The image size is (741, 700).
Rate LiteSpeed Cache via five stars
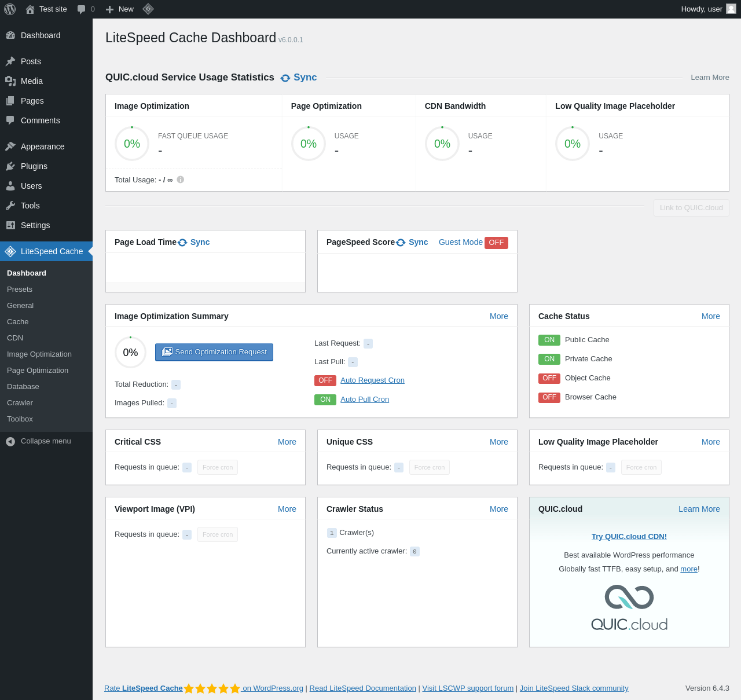[x=212, y=688]
